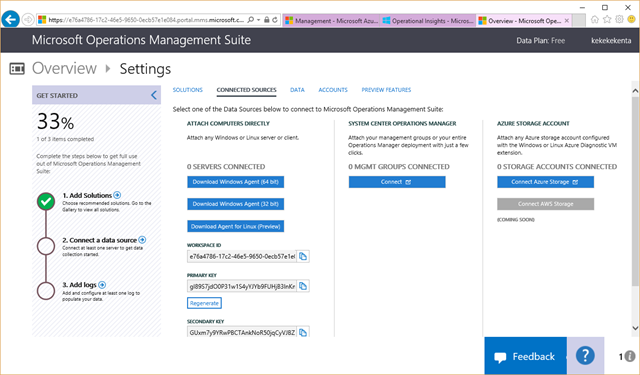The height and width of the screenshot is (375, 640).
Task: Click the empty step 2 circle marker
Action: point(46,246)
